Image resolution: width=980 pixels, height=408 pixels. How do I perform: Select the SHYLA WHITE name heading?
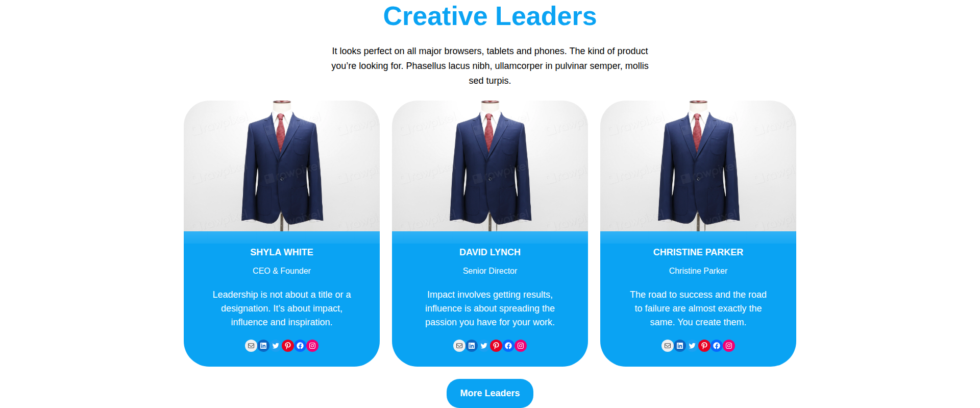(x=282, y=252)
